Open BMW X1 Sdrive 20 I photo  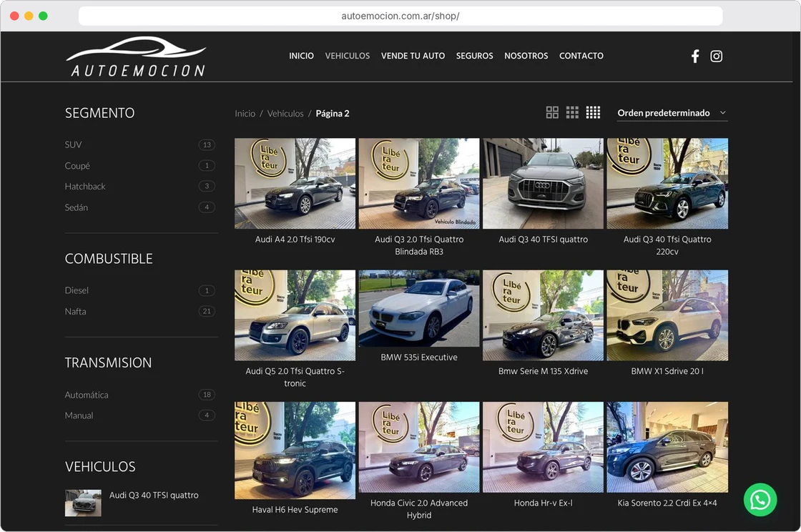(667, 315)
